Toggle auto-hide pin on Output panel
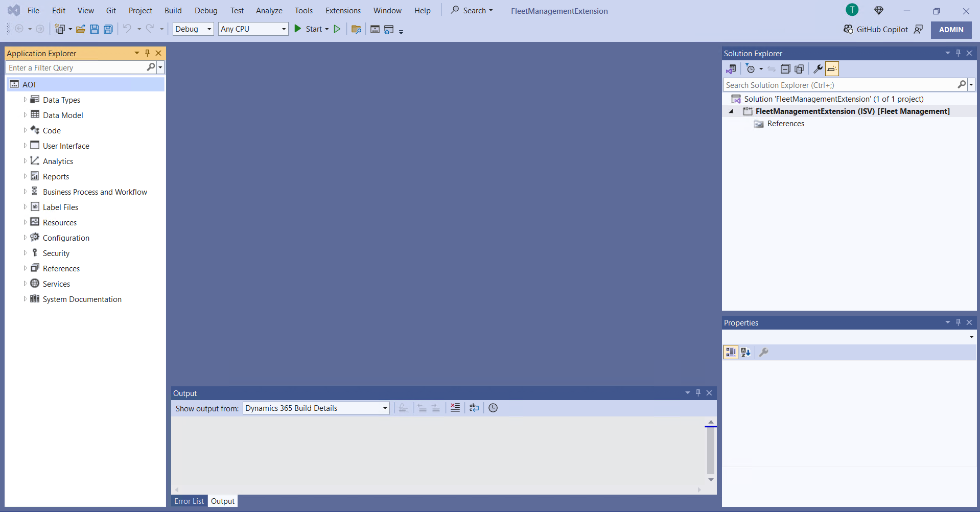This screenshot has width=980, height=512. tap(698, 393)
